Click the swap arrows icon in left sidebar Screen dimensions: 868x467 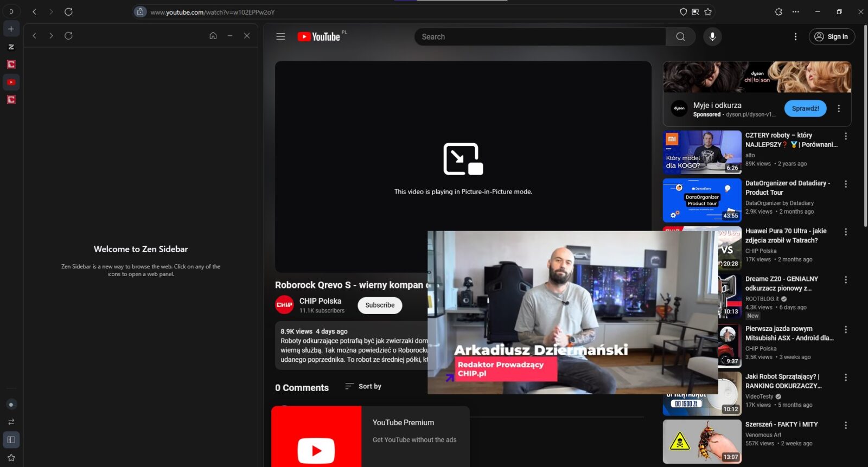(11, 421)
